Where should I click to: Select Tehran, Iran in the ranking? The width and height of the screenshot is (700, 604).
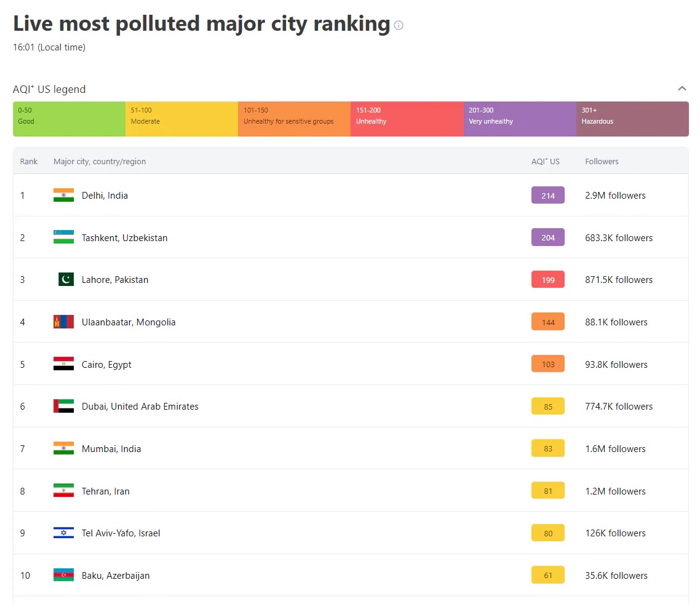pos(105,491)
